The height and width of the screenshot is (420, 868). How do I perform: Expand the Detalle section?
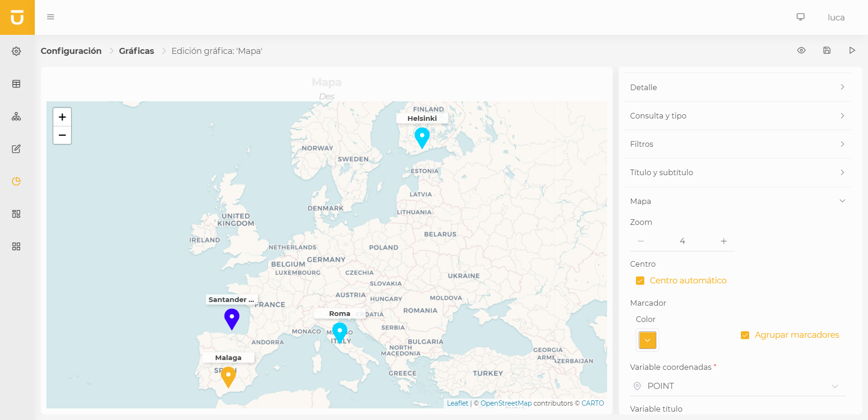click(x=737, y=87)
